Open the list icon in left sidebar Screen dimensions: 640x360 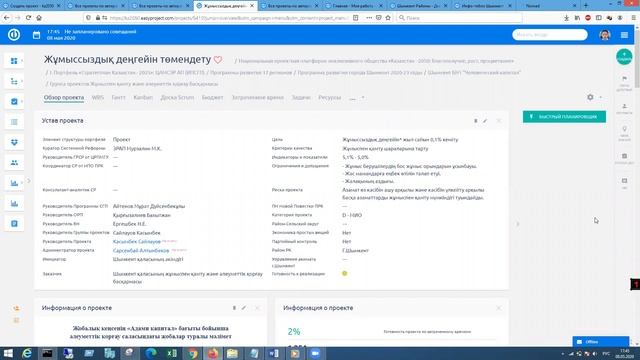click(x=14, y=122)
